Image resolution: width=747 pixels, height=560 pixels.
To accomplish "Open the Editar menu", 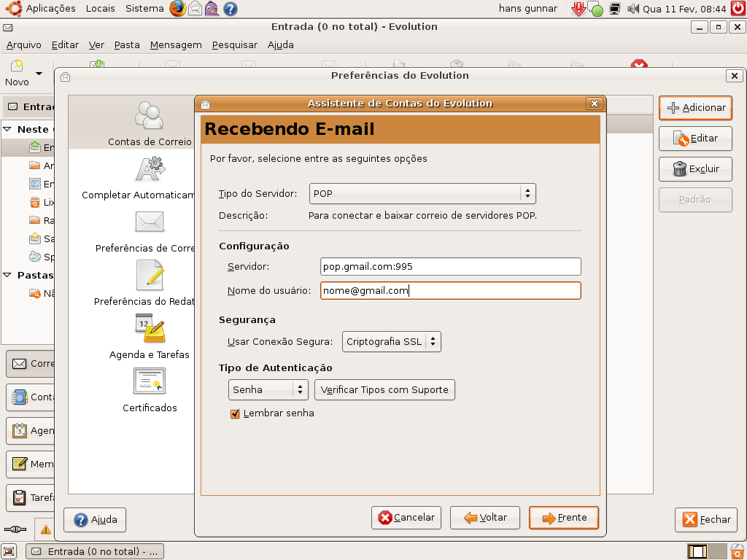I will 65,44.
